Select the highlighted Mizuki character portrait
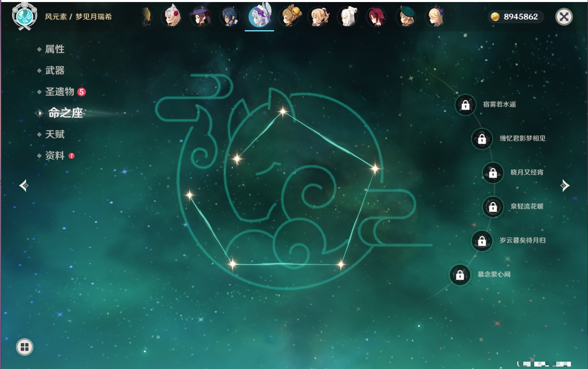The width and height of the screenshot is (588, 369). click(259, 16)
